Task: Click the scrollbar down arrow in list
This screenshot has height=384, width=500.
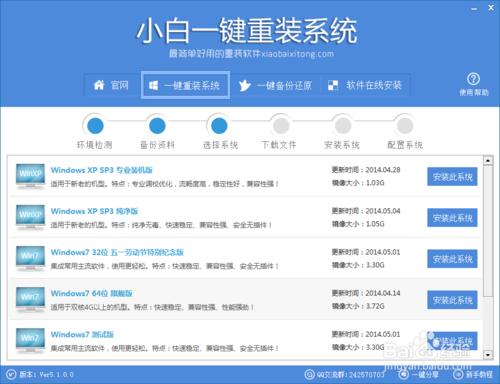Action: pos(488,355)
